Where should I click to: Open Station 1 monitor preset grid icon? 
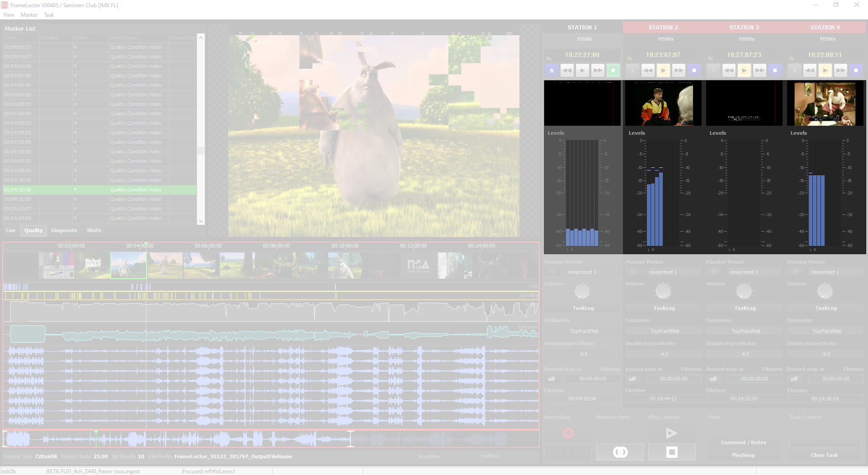[552, 272]
